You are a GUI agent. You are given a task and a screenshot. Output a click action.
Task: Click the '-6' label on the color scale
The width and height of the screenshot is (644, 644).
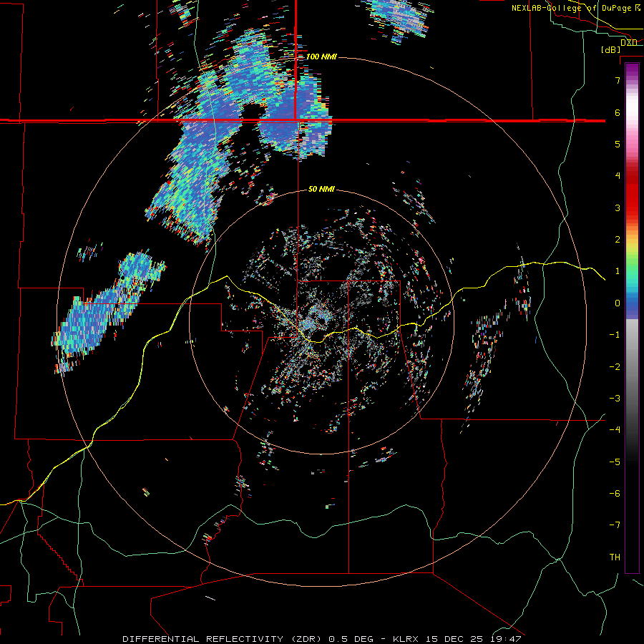coord(615,494)
